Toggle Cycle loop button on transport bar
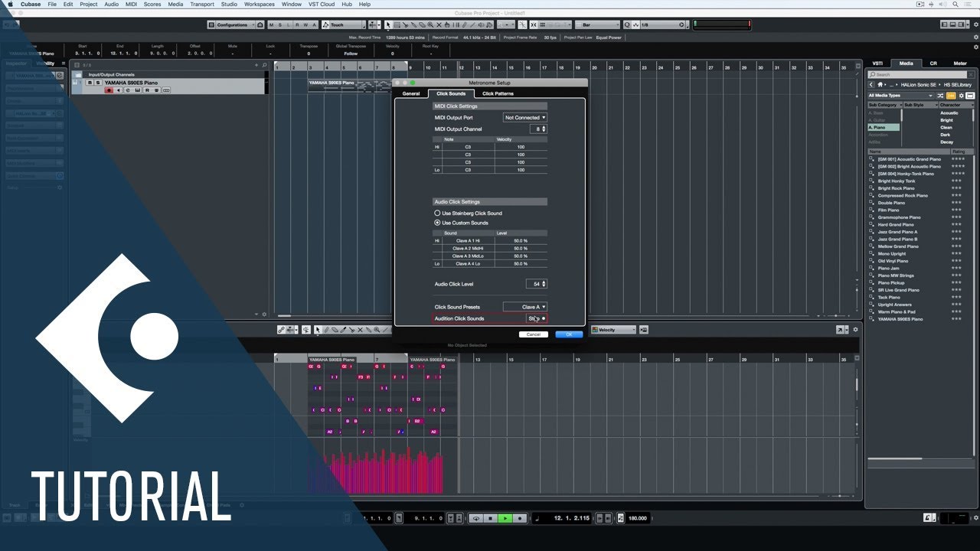The width and height of the screenshot is (980, 551). coord(476,518)
